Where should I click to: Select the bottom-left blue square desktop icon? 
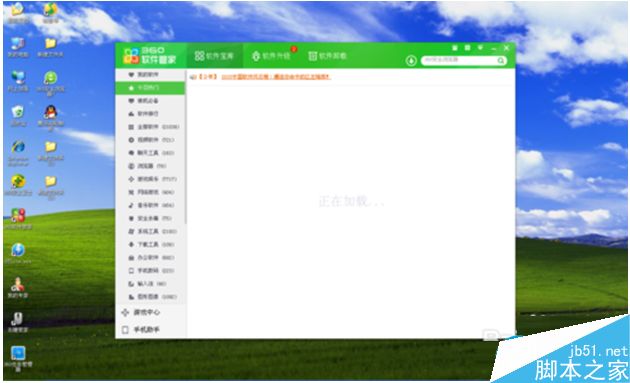coord(18,358)
